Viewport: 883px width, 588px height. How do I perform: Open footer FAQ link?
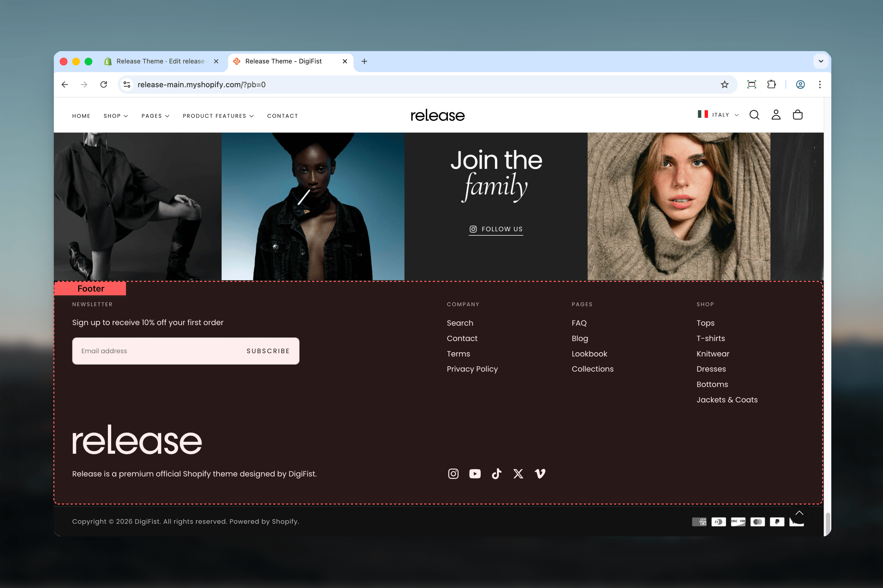click(x=579, y=323)
